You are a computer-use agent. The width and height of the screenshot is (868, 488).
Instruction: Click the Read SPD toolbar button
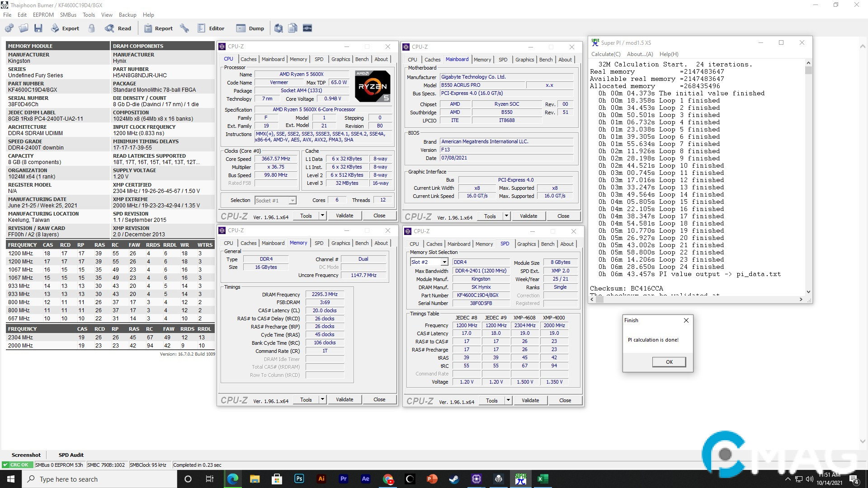tap(118, 28)
